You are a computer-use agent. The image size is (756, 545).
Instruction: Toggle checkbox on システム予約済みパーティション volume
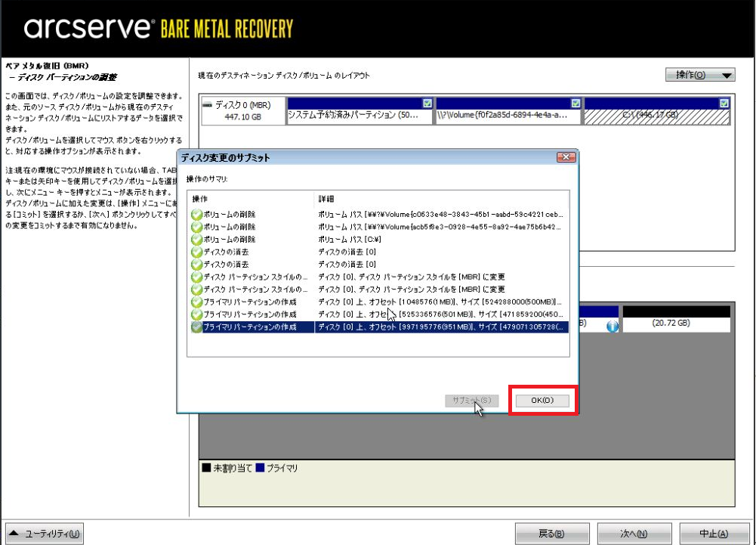tap(427, 103)
